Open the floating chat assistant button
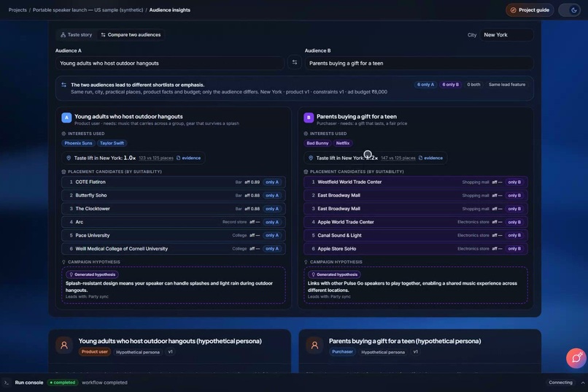Screen dimensions: 588x392 (x=576, y=358)
